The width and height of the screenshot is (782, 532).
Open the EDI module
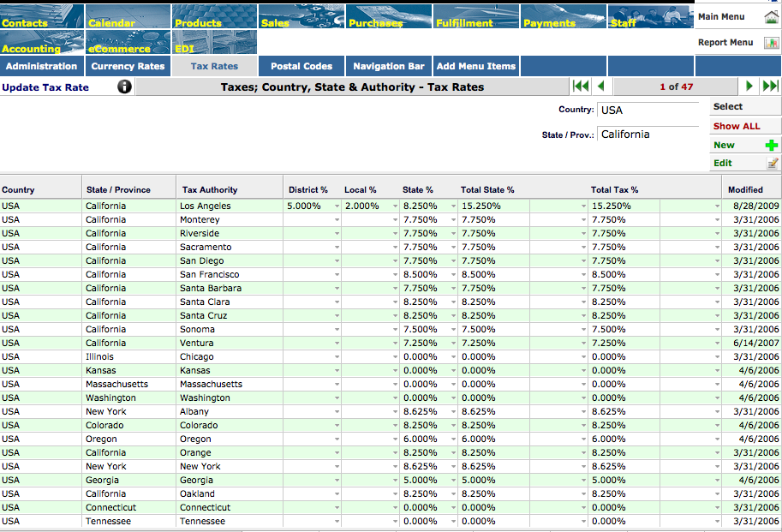(x=214, y=42)
